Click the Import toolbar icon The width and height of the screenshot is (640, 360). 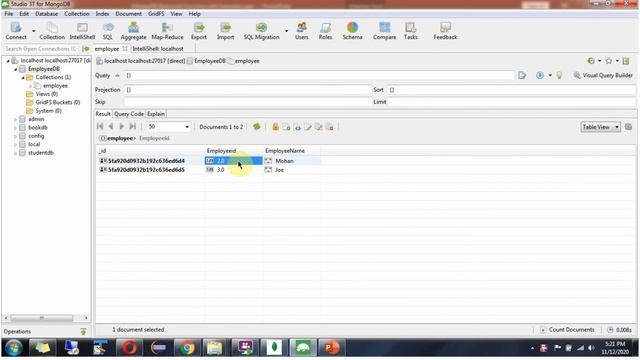[x=225, y=31]
